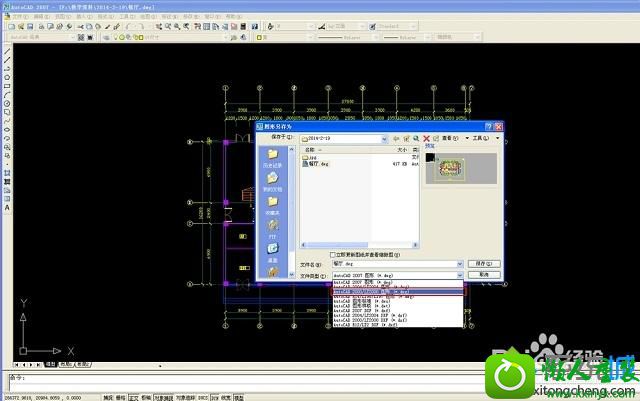Toggle 线宽 lineweight display in the status bar

pos(226,397)
